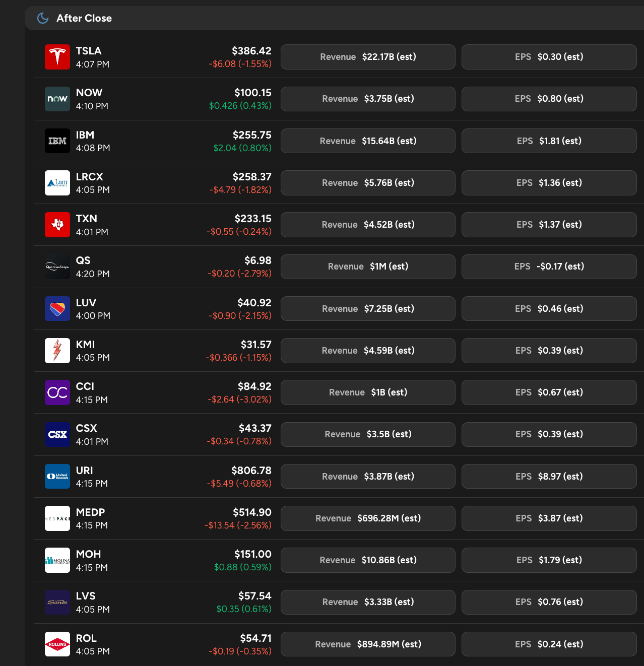This screenshot has width=644, height=666.
Task: Open the ServiceNow logo icon
Action: [x=57, y=99]
